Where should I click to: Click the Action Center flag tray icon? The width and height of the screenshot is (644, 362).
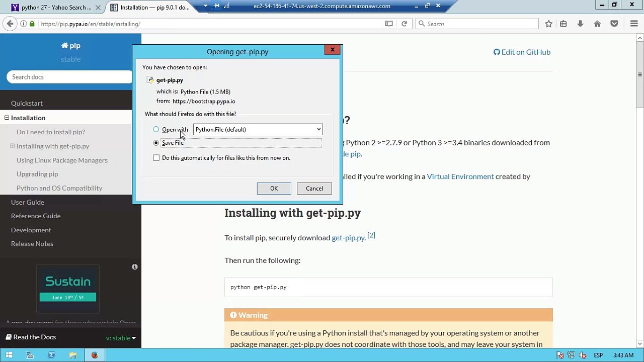coord(560,355)
